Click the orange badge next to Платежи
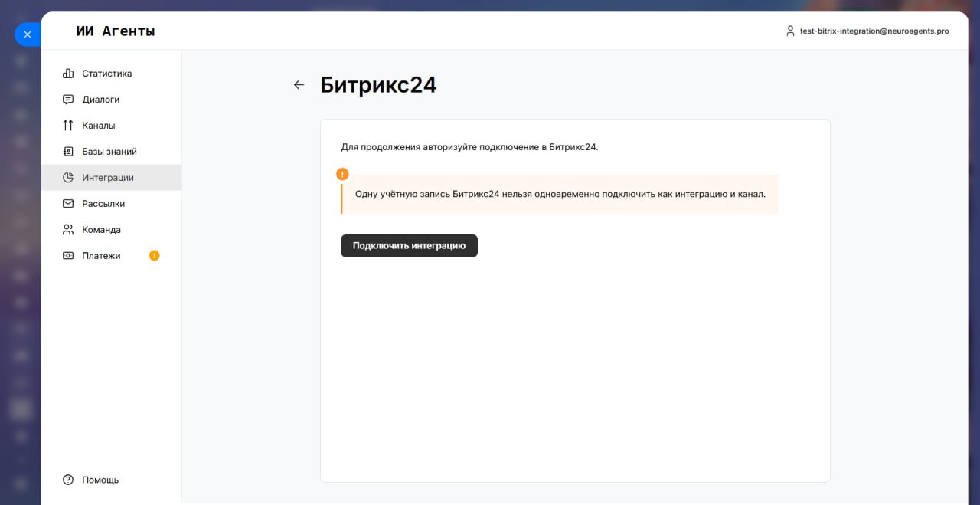 pyautogui.click(x=155, y=256)
